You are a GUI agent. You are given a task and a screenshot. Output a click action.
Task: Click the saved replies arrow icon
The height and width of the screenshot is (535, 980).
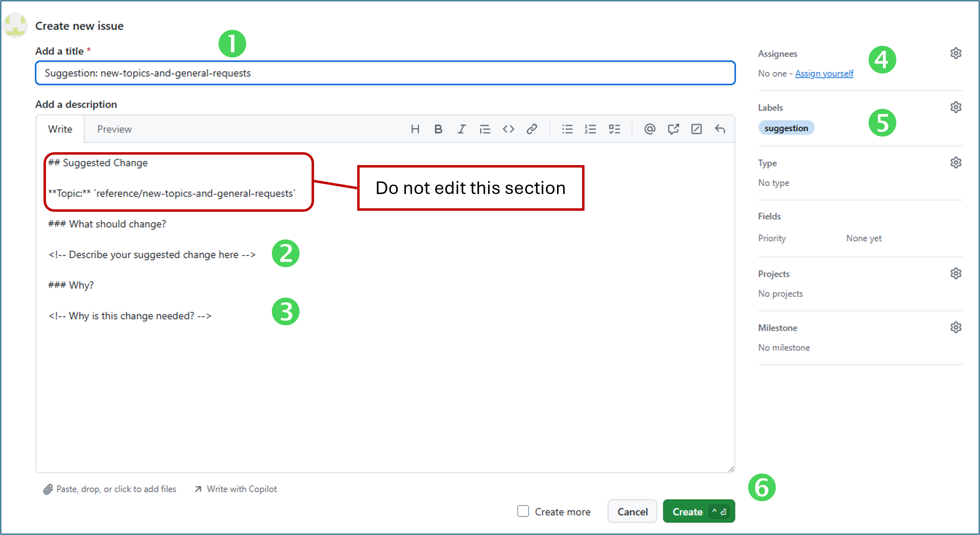tap(720, 129)
